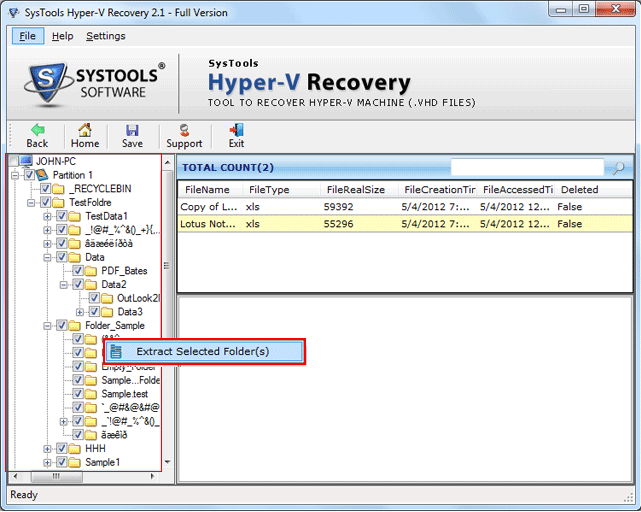Screen dimensions: 641x512
Task: Select the JOHN-PC computer icon
Action: 26,161
